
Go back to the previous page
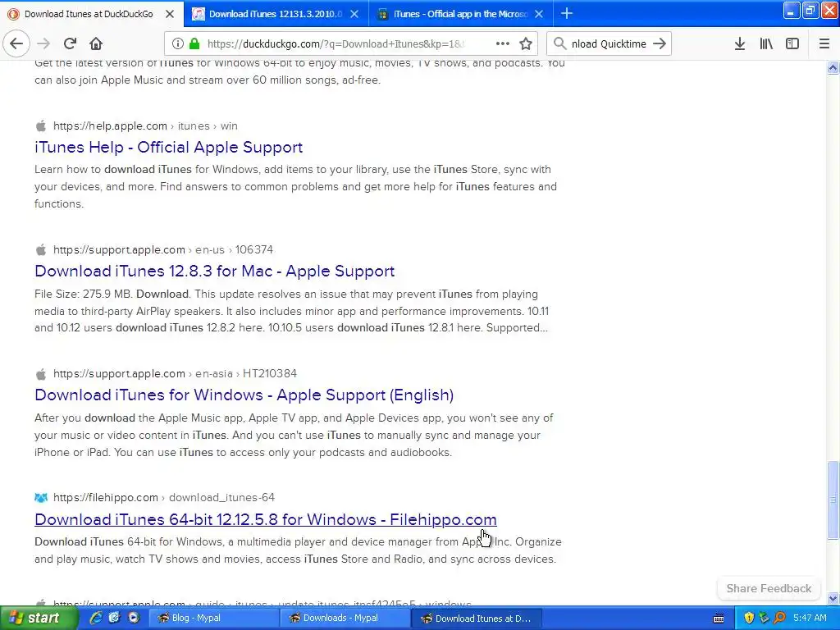tap(16, 43)
